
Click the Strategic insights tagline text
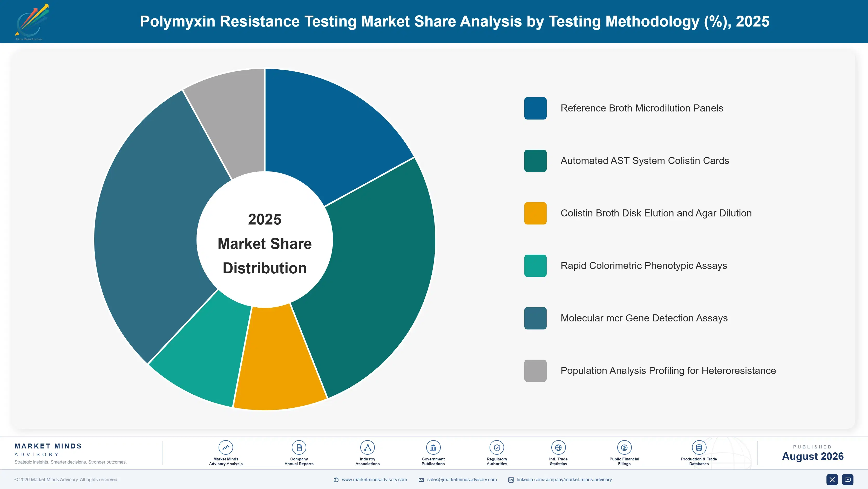(x=70, y=462)
